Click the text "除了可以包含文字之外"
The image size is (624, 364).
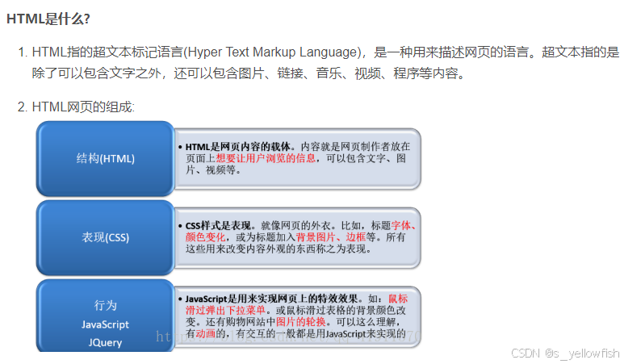[97, 73]
